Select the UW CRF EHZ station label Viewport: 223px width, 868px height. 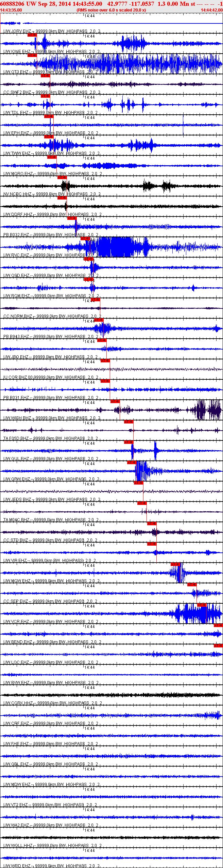tap(51, 723)
